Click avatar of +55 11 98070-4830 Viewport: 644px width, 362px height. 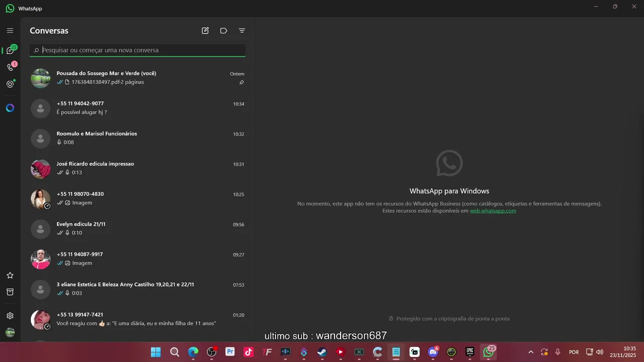point(41,199)
